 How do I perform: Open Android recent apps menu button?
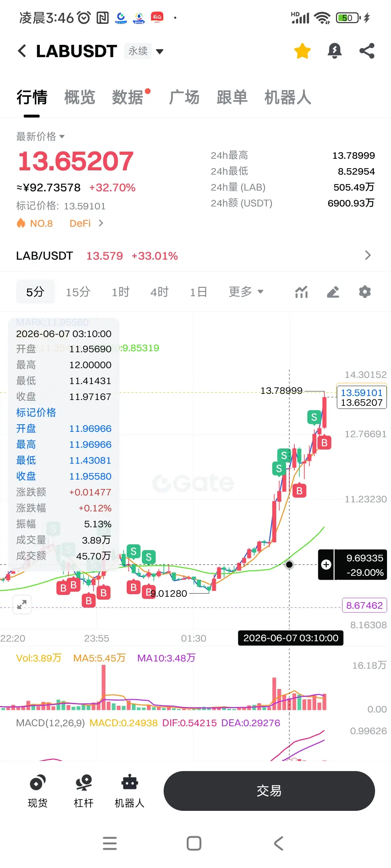tap(110, 843)
